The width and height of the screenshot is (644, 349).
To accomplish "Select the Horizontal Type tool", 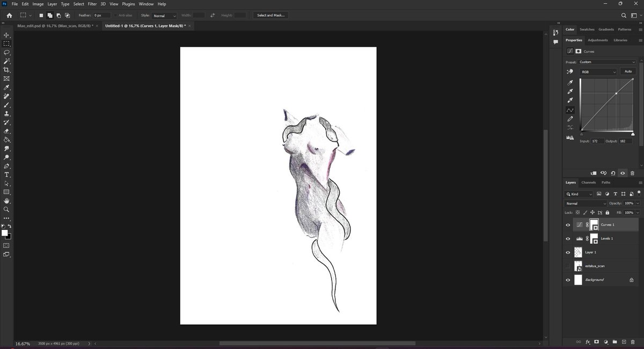I will (x=6, y=174).
